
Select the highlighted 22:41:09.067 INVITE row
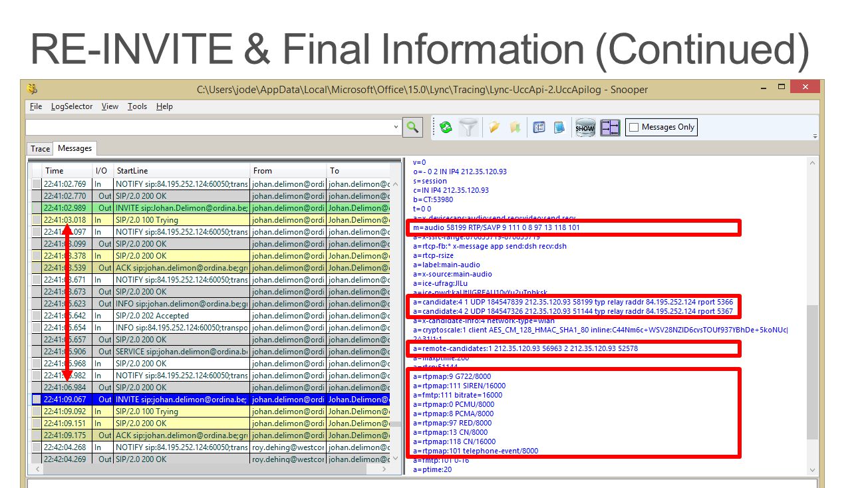[210, 400]
